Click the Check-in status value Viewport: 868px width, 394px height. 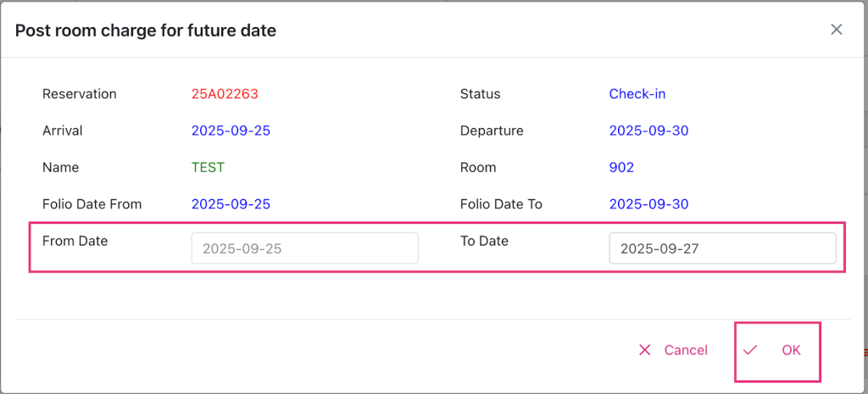pyautogui.click(x=637, y=94)
